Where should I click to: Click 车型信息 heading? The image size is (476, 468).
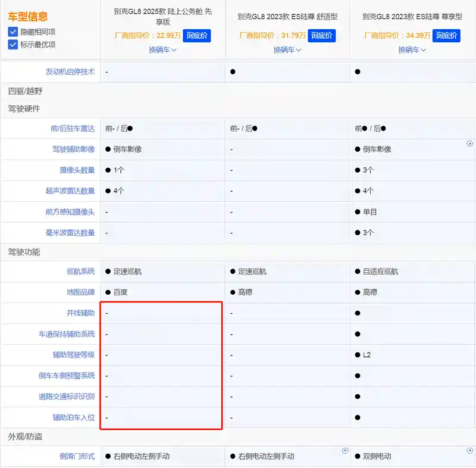[x=27, y=17]
